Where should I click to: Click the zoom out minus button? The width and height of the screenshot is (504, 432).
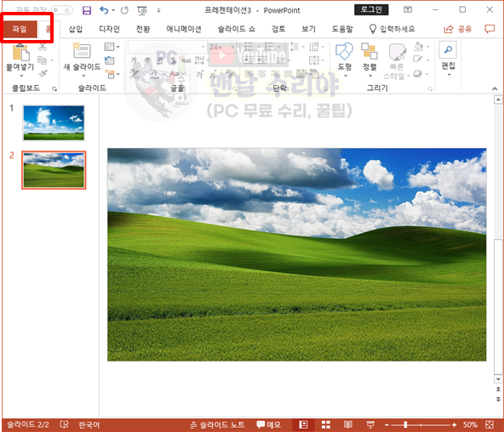[387, 425]
